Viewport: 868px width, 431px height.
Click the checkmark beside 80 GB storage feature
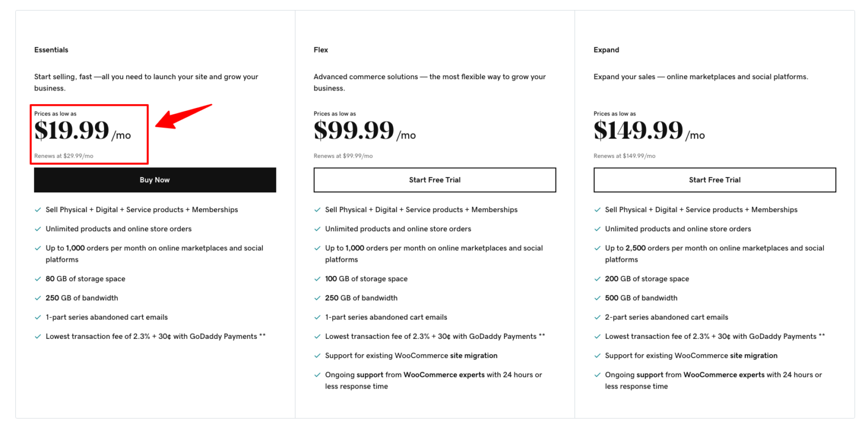click(x=37, y=278)
